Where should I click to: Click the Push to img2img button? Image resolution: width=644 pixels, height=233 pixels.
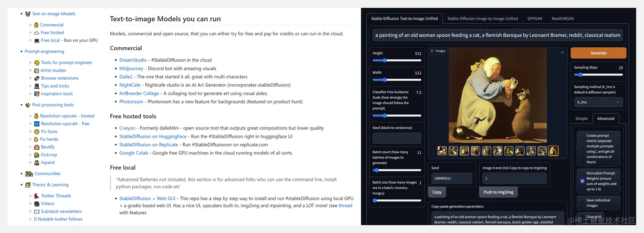[x=498, y=192]
